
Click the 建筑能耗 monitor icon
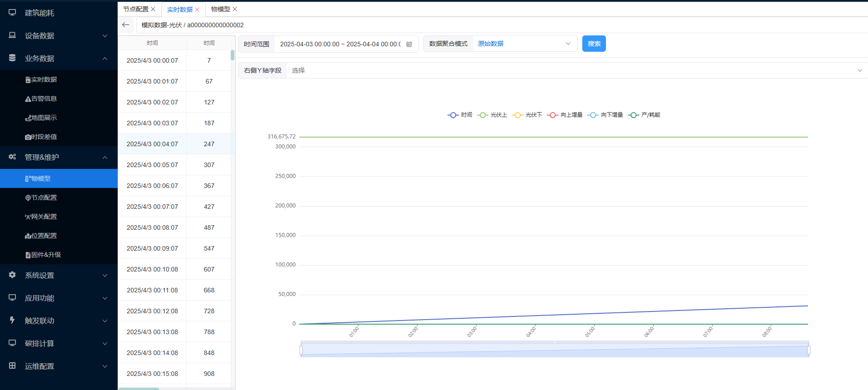(12, 13)
